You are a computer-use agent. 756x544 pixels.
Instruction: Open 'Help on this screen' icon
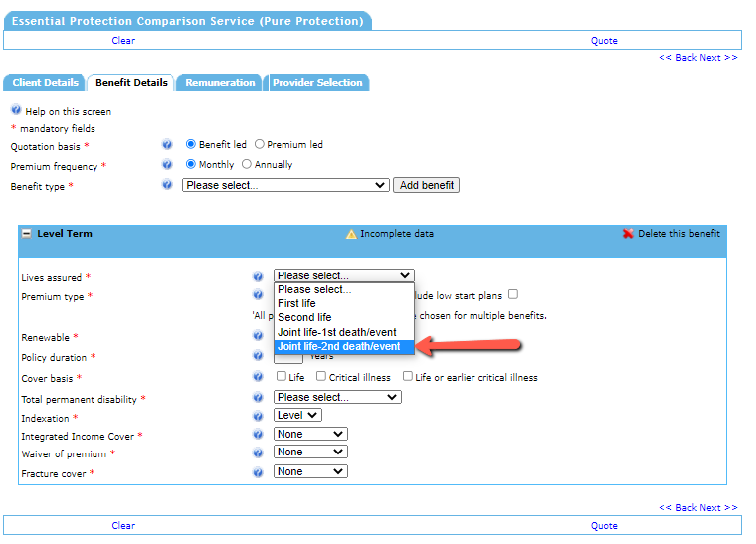16,111
